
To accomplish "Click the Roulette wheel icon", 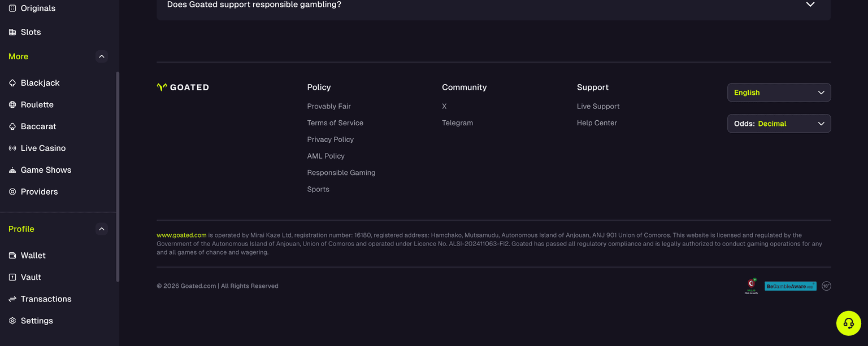I will [12, 105].
